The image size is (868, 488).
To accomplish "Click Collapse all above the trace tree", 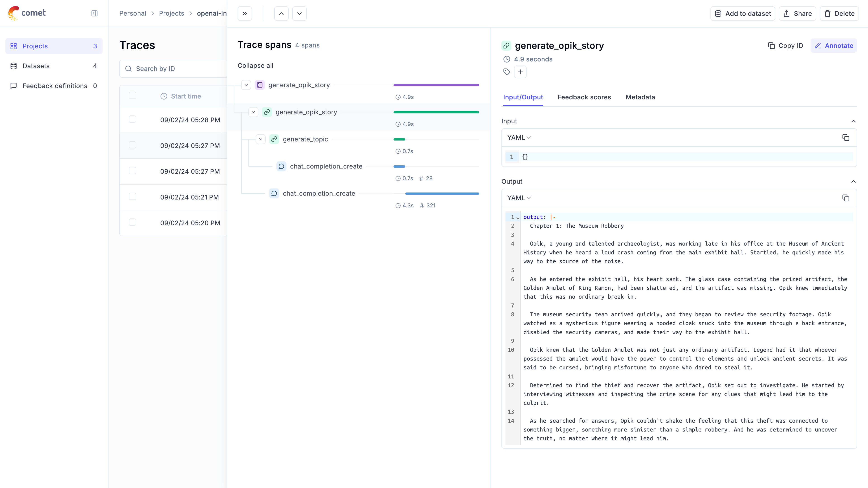I will (255, 65).
